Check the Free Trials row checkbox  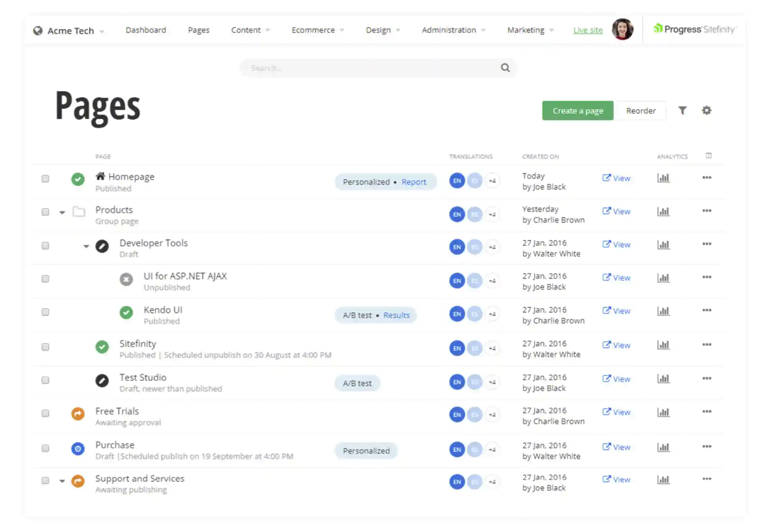point(45,413)
